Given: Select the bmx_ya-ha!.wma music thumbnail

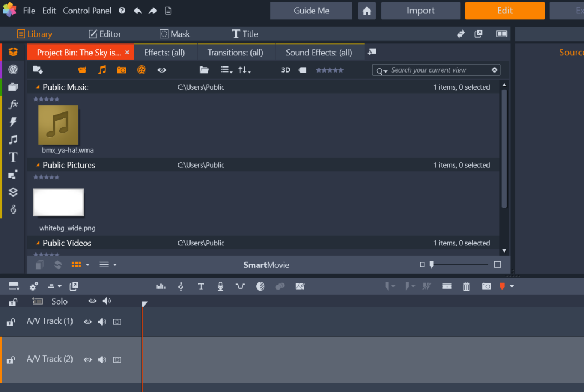Looking at the screenshot, I should click(x=58, y=125).
